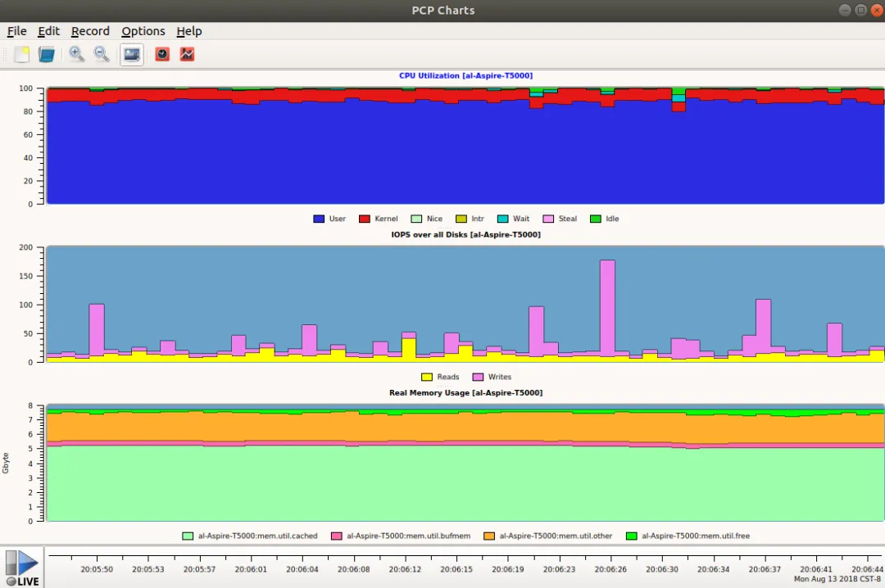Click the LIVE time control button

(x=22, y=568)
